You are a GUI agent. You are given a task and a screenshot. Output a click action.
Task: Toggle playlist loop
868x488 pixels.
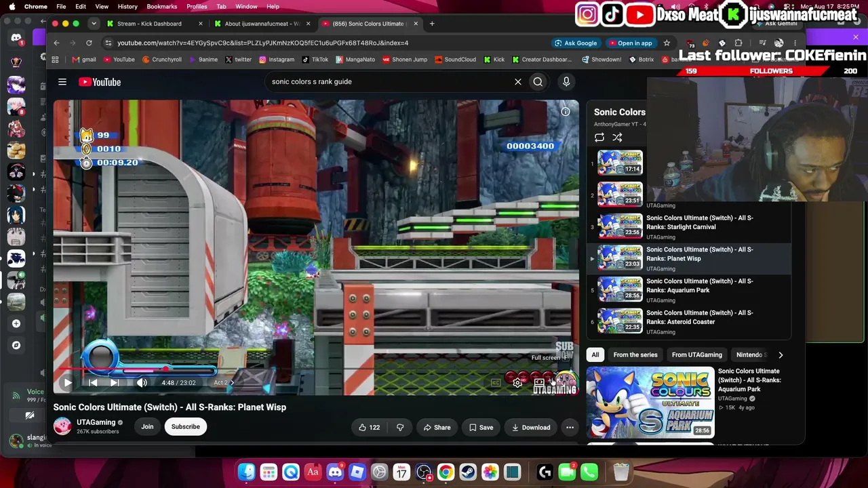pyautogui.click(x=599, y=138)
